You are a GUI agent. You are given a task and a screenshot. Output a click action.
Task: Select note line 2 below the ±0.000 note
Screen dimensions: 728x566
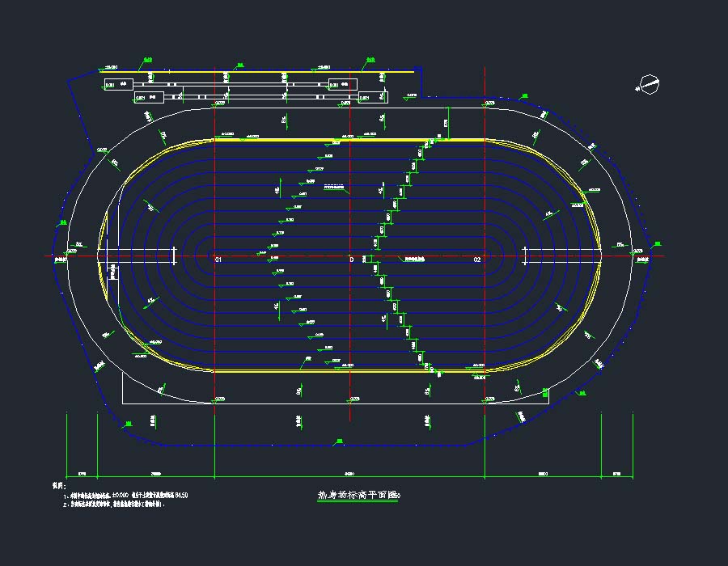click(114, 505)
